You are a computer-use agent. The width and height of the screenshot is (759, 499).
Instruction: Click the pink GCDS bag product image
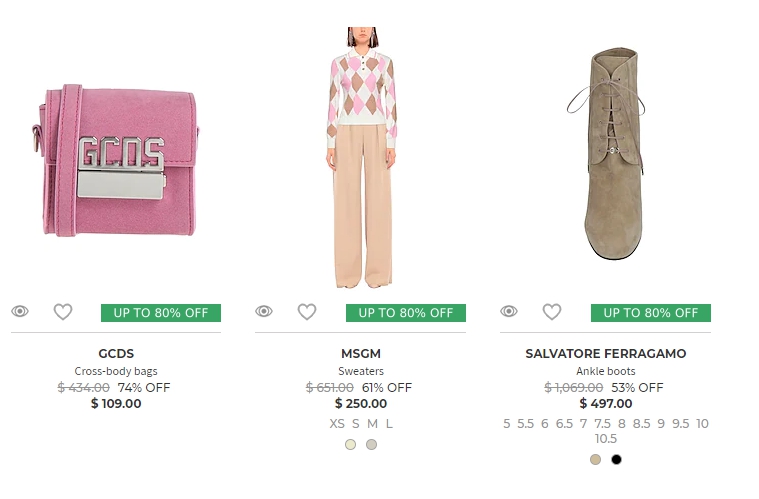click(103, 160)
